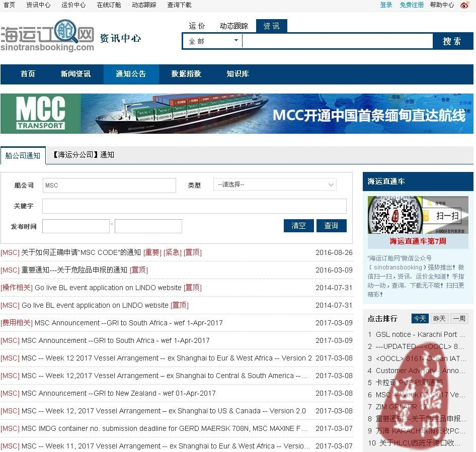Focus the 关键字 input field
The height and width of the screenshot is (452, 476).
[194, 206]
